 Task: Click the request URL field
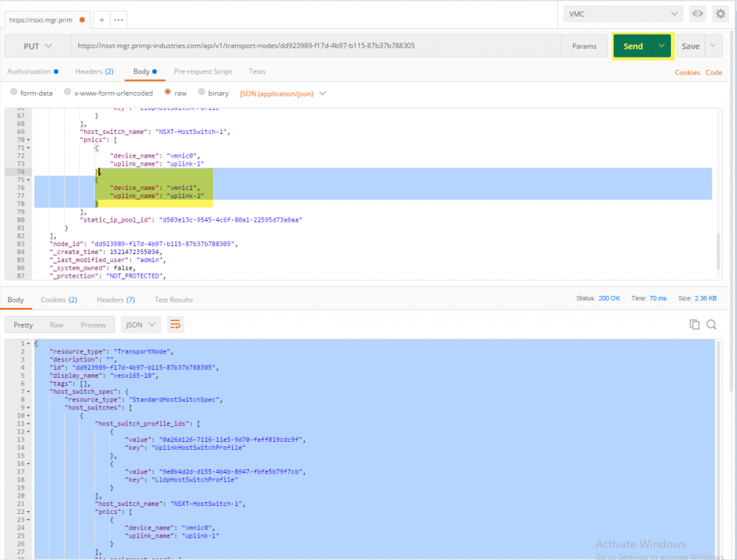(317, 46)
